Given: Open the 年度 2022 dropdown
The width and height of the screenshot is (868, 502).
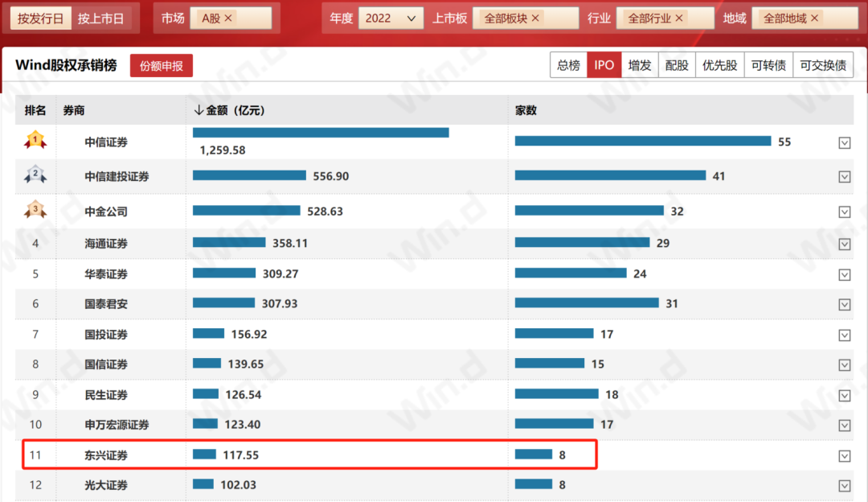Looking at the screenshot, I should [x=391, y=19].
